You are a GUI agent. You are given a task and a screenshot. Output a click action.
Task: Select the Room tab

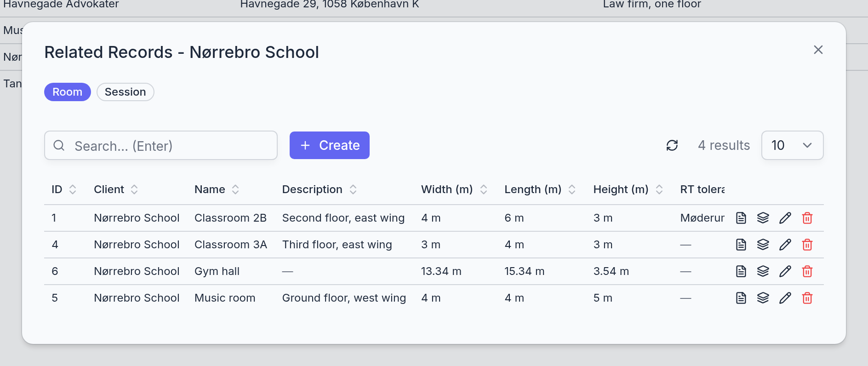coord(67,92)
